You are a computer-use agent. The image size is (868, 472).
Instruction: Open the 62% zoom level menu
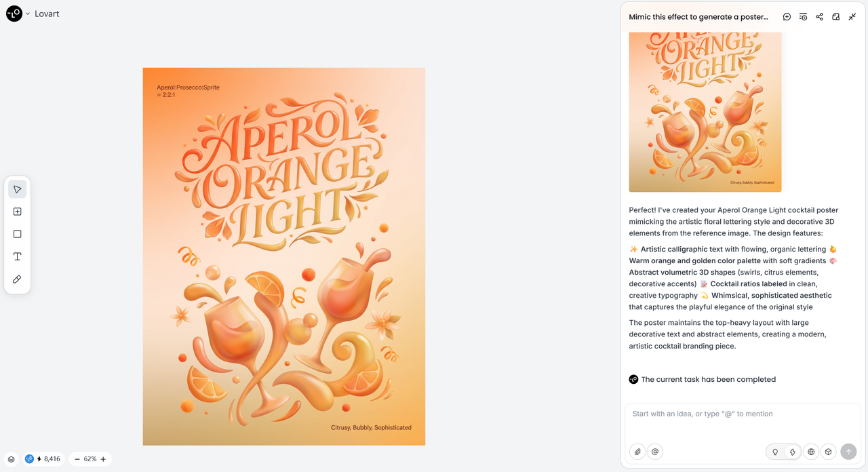[x=90, y=459]
